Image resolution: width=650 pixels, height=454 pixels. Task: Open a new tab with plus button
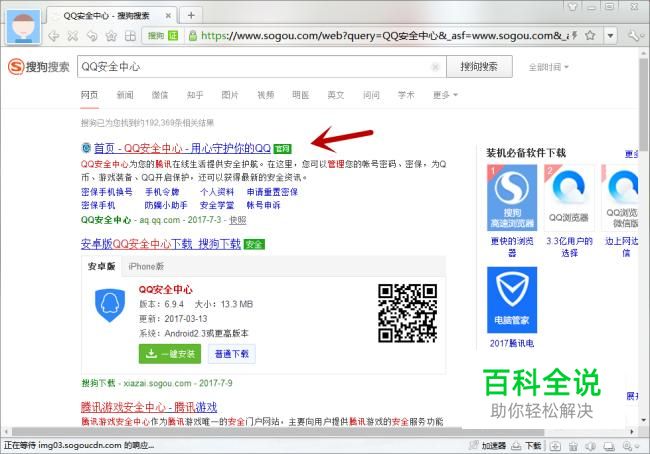[x=191, y=16]
